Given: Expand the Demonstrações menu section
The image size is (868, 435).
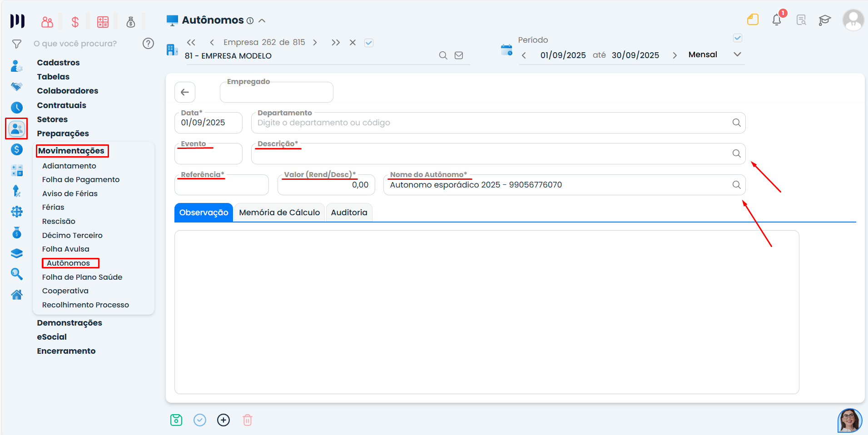Looking at the screenshot, I should click(69, 323).
